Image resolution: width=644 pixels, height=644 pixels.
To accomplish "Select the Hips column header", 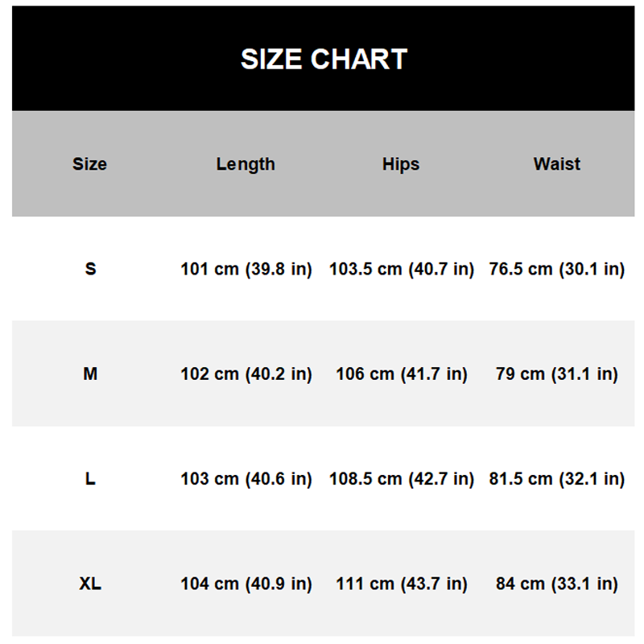I will (x=401, y=164).
